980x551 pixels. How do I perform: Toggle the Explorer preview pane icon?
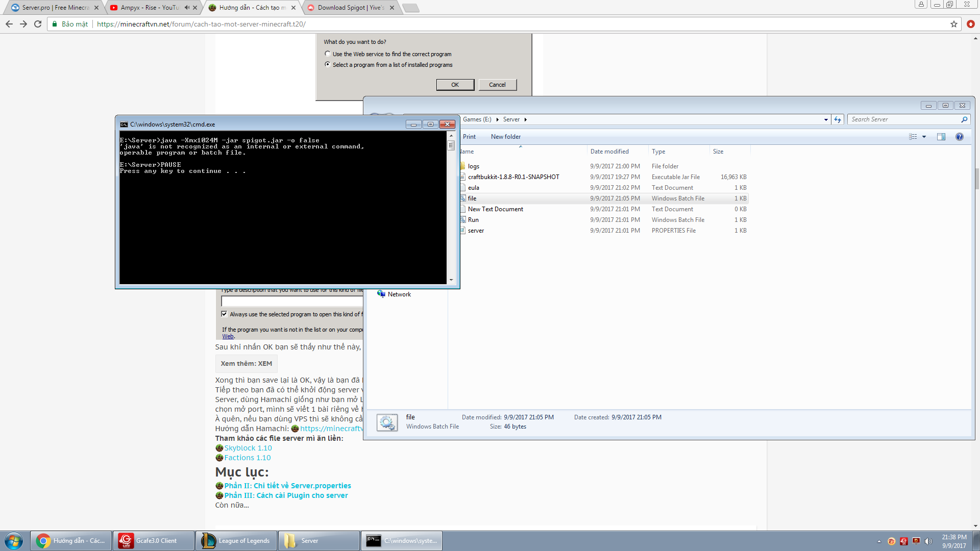tap(941, 137)
